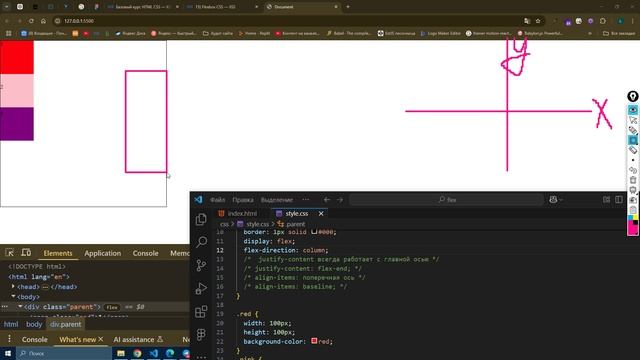Open Chrome extensions puzzle icon
640x360 pixels.
click(x=603, y=21)
